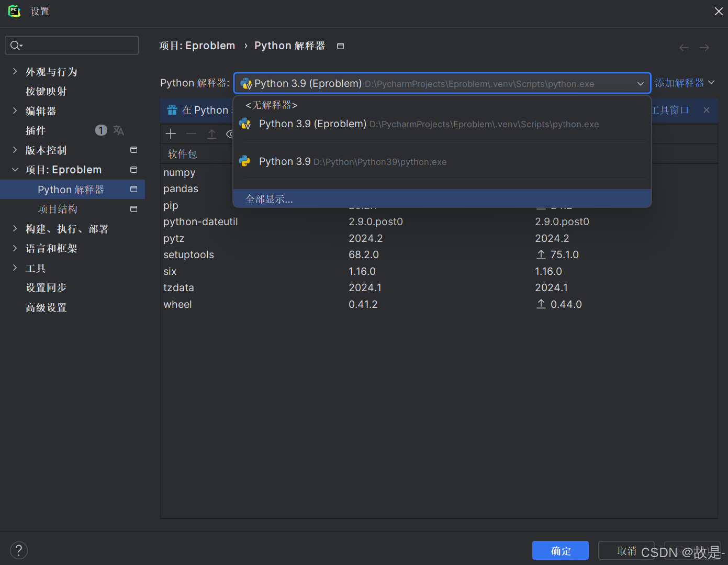
Task: Click the settings search field
Action: (72, 46)
